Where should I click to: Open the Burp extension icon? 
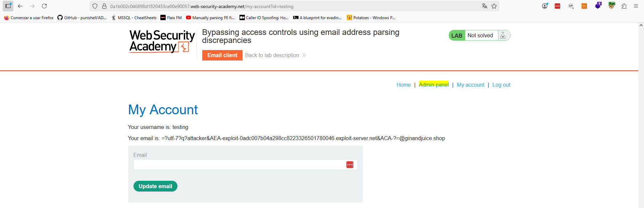(611, 6)
